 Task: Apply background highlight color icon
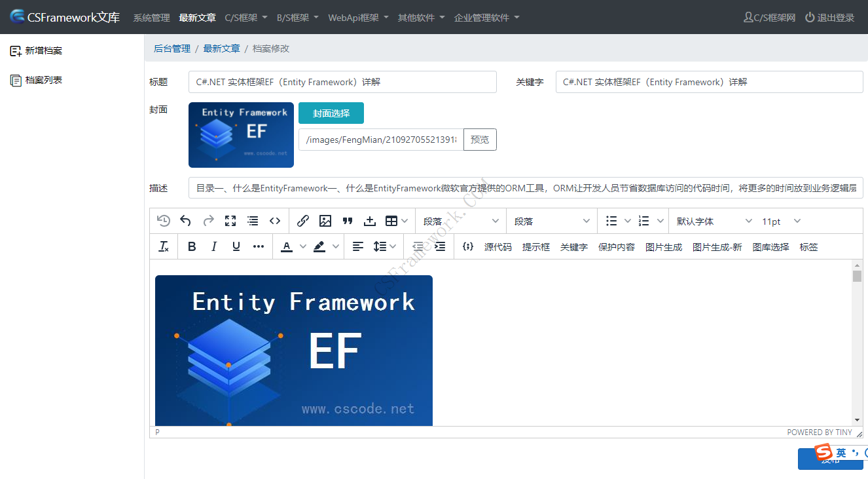[319, 246]
